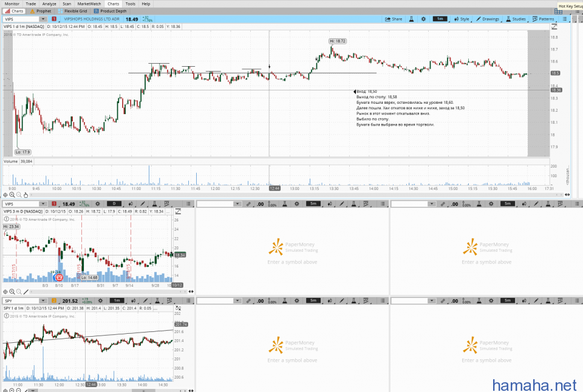Click the Volume label under main chart
Screen dimensions: 583x392
[11, 161]
